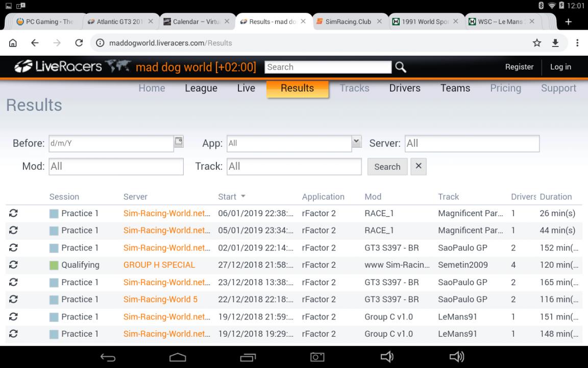This screenshot has width=588, height=368.
Task: Open the Support menu item
Action: (558, 88)
